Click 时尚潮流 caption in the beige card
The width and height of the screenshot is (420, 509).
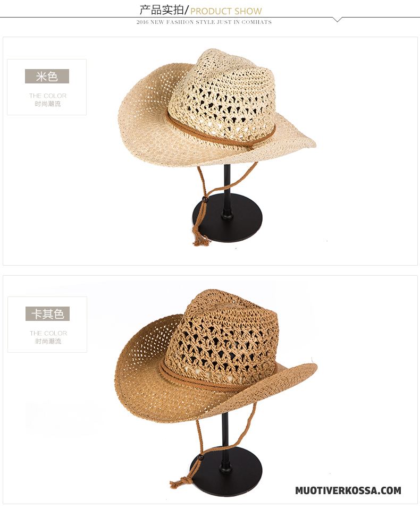tap(48, 104)
